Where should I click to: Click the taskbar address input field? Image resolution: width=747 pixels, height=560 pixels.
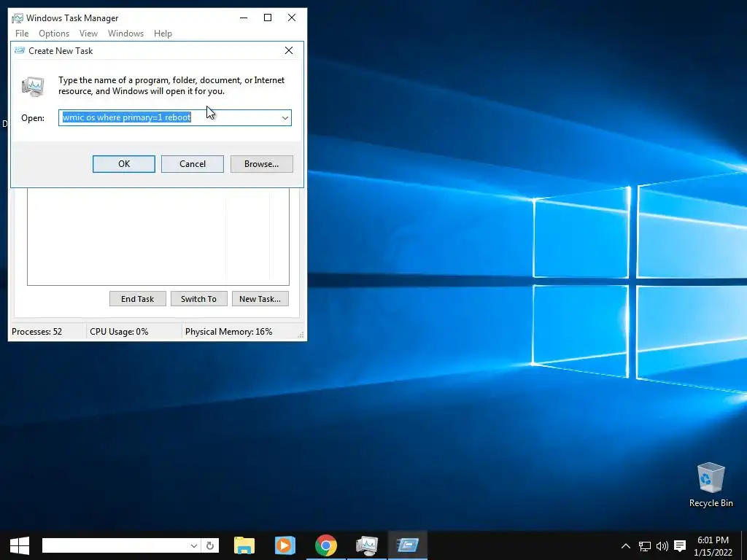[115, 545]
